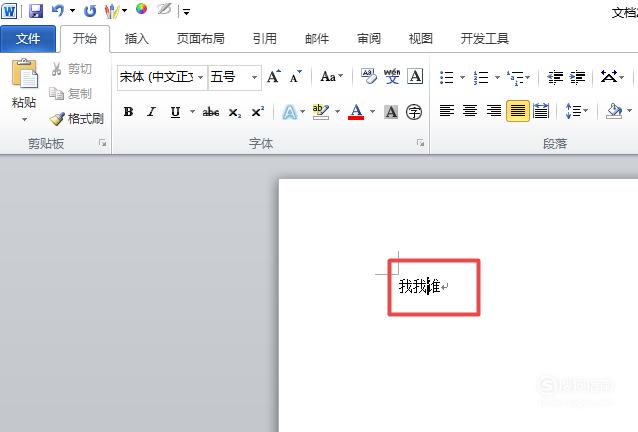Open the 文件 File tab
Image resolution: width=638 pixels, height=432 pixels.
28,39
